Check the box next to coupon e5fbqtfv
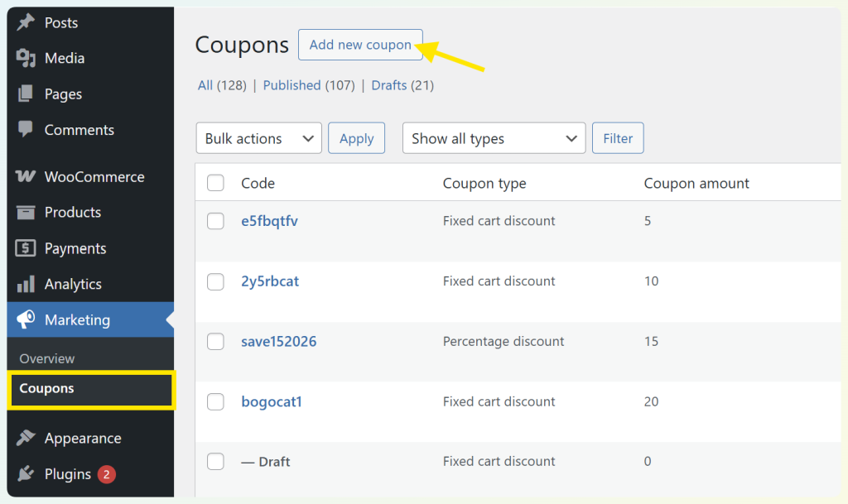The image size is (848, 504). [x=215, y=221]
